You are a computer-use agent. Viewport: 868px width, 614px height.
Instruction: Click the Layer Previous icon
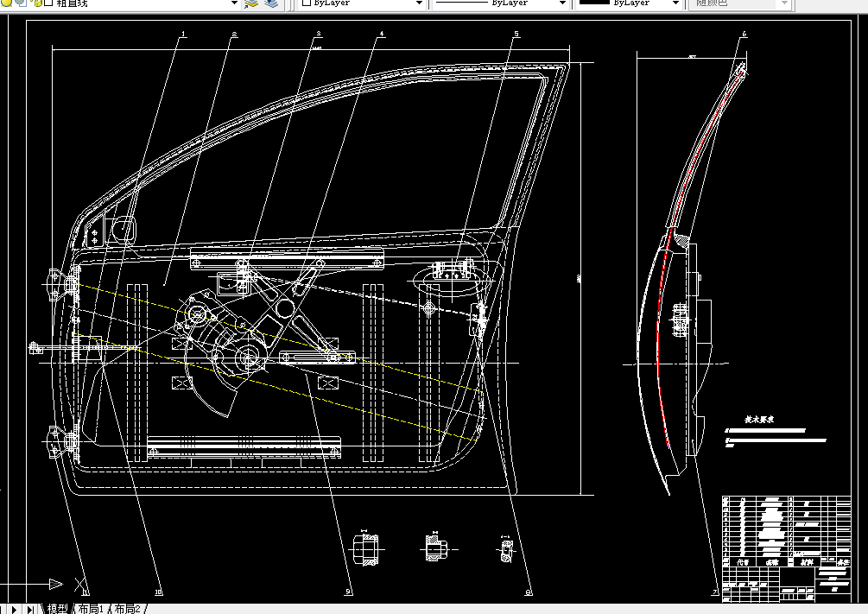pyautogui.click(x=270, y=3)
